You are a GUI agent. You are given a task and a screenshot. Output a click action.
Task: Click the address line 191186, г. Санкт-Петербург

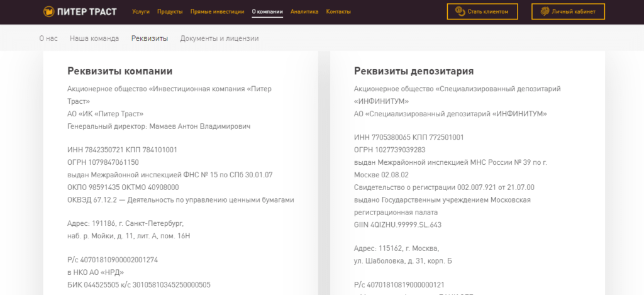pyautogui.click(x=126, y=223)
